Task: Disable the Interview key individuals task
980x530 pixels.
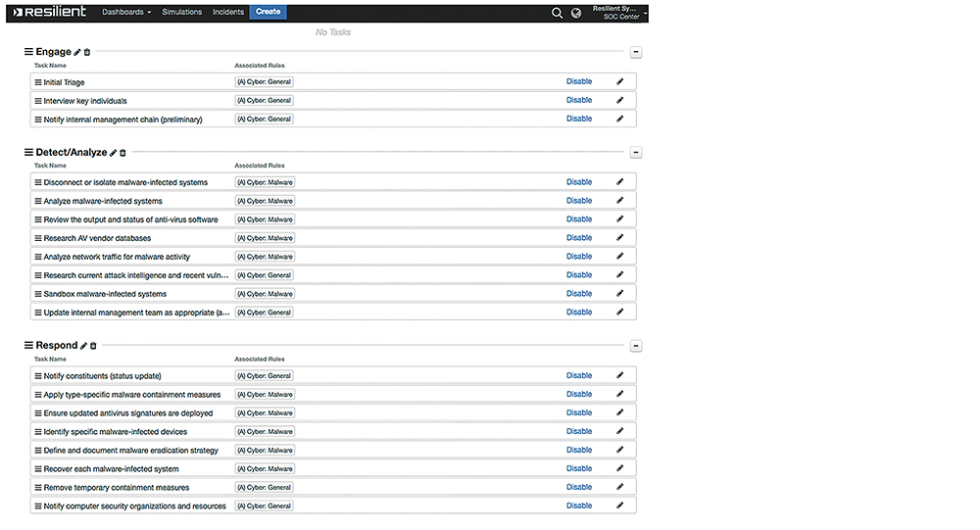Action: point(578,100)
